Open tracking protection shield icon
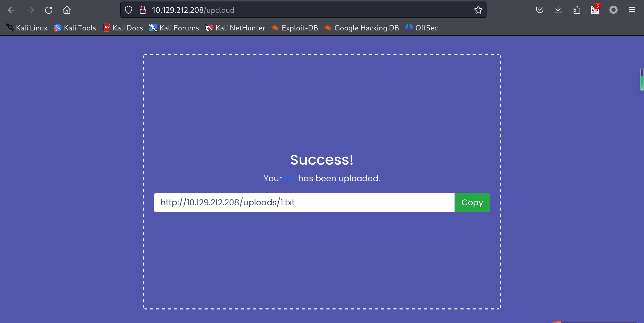644x323 pixels. (x=129, y=10)
